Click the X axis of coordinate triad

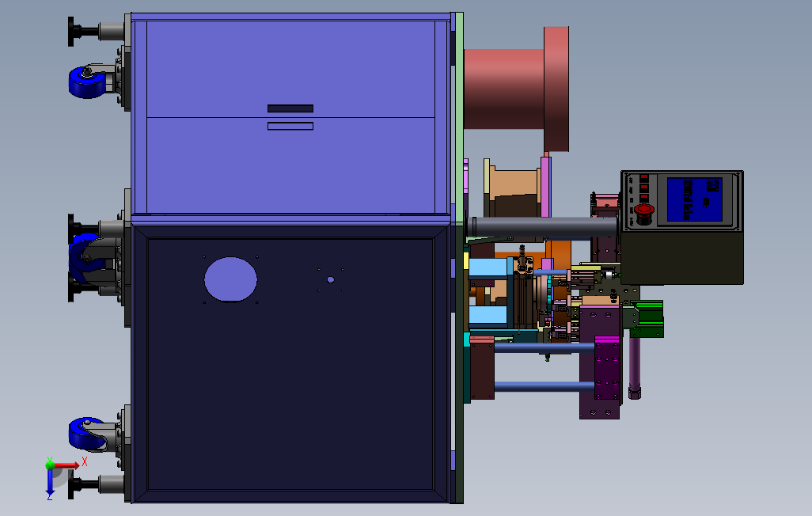tap(68, 465)
